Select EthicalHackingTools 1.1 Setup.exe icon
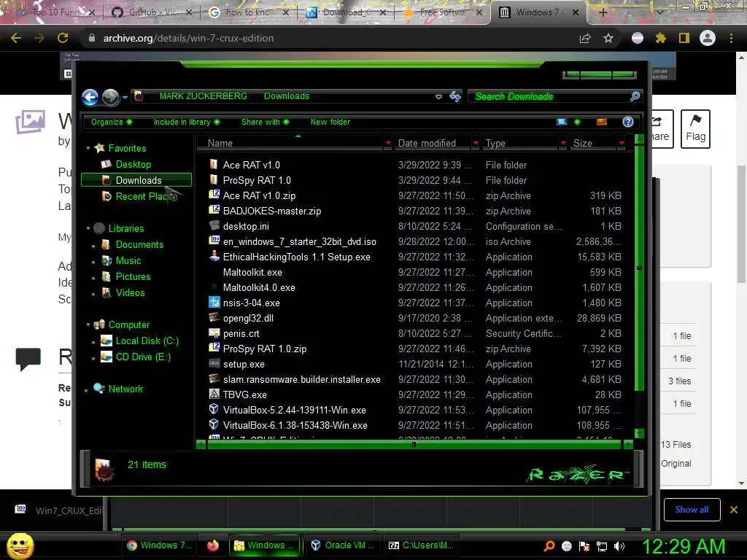 tap(214, 256)
